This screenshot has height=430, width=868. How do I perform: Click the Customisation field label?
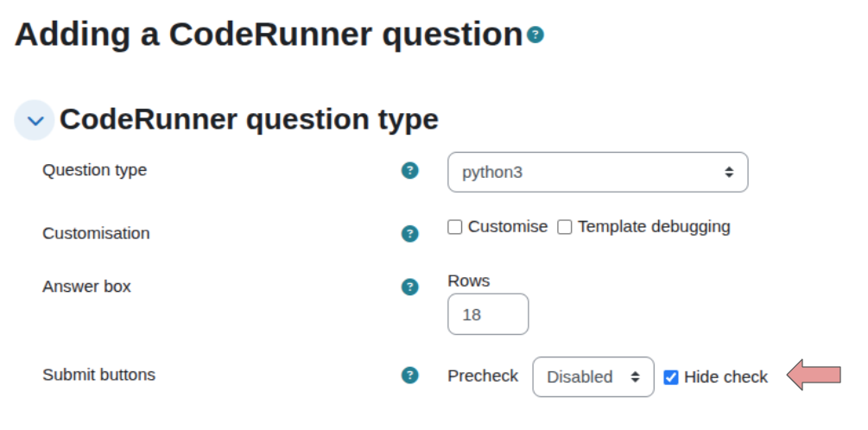[96, 233]
